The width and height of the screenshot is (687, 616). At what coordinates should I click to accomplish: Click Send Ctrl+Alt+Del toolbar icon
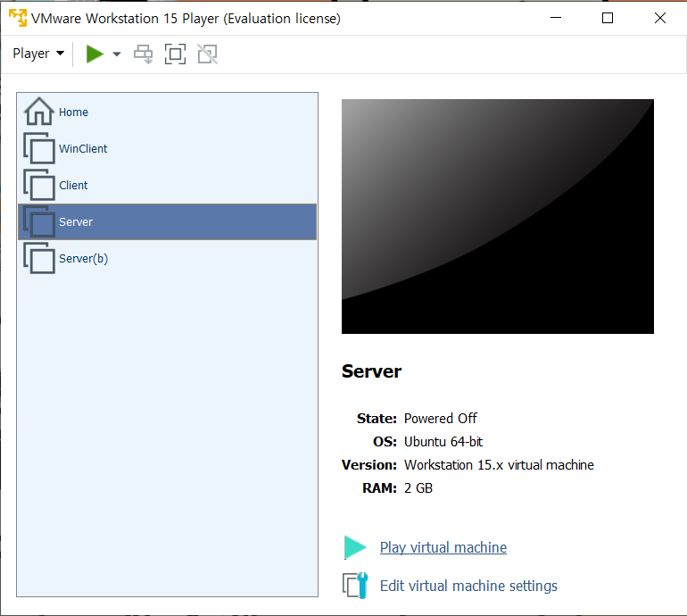pos(144,54)
